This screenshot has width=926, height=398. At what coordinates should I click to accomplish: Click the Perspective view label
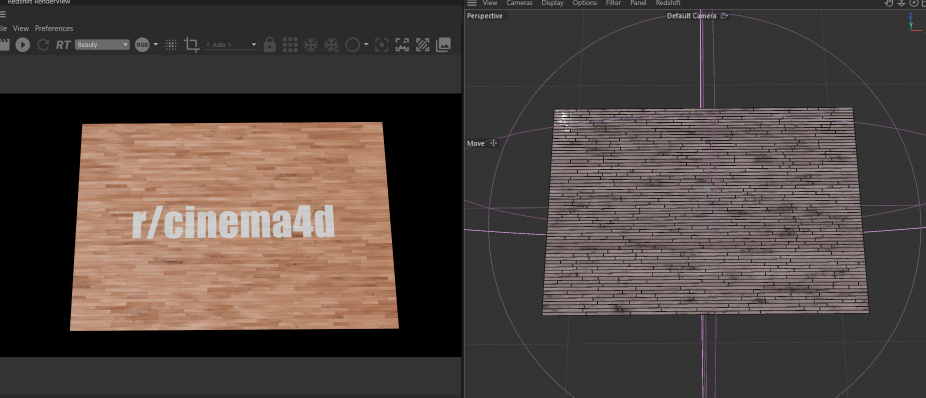point(485,16)
